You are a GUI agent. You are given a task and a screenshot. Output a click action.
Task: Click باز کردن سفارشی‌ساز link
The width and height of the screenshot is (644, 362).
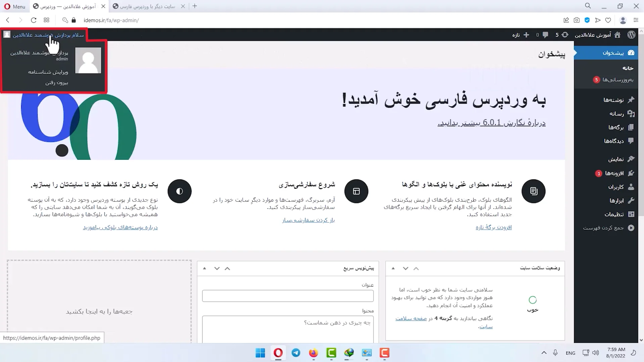point(308,220)
